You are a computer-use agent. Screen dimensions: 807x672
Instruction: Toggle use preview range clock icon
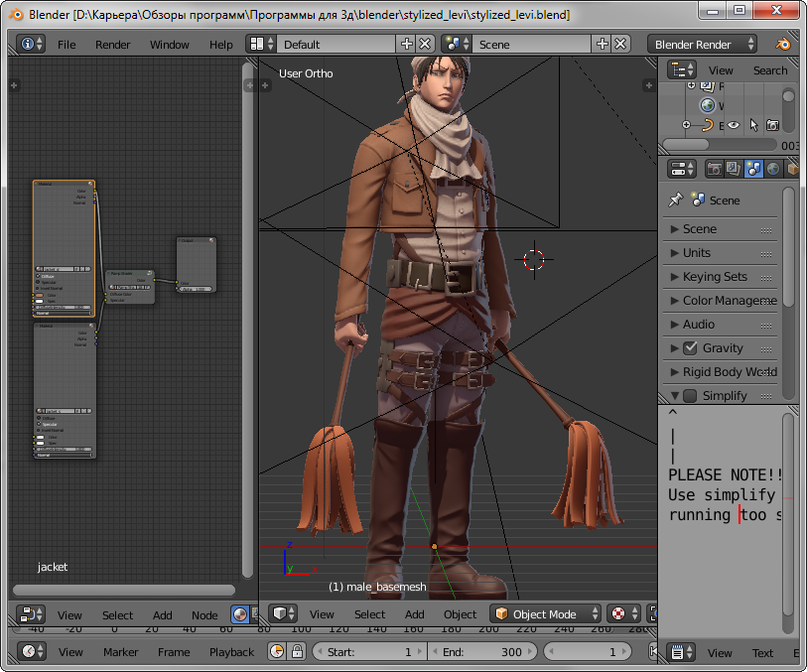click(277, 651)
